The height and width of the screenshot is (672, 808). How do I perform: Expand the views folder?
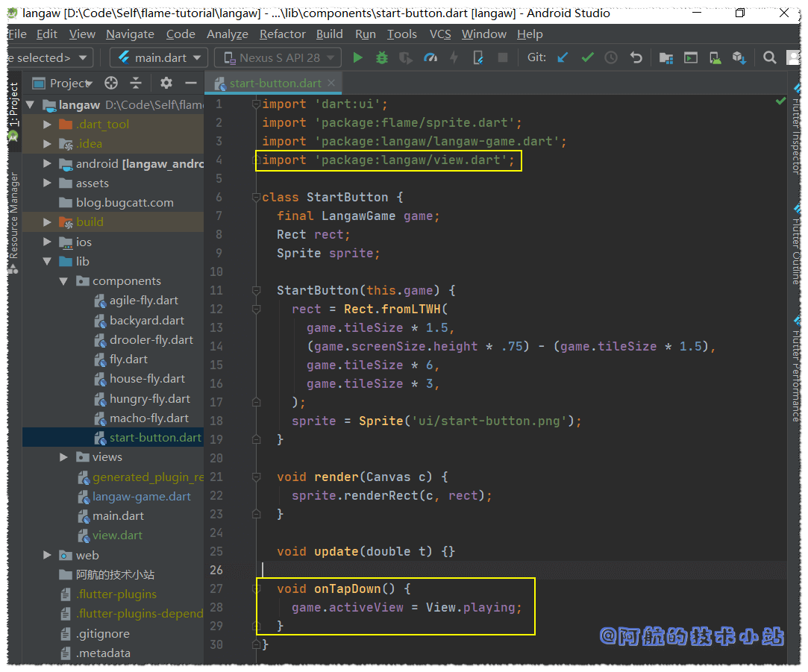64,457
